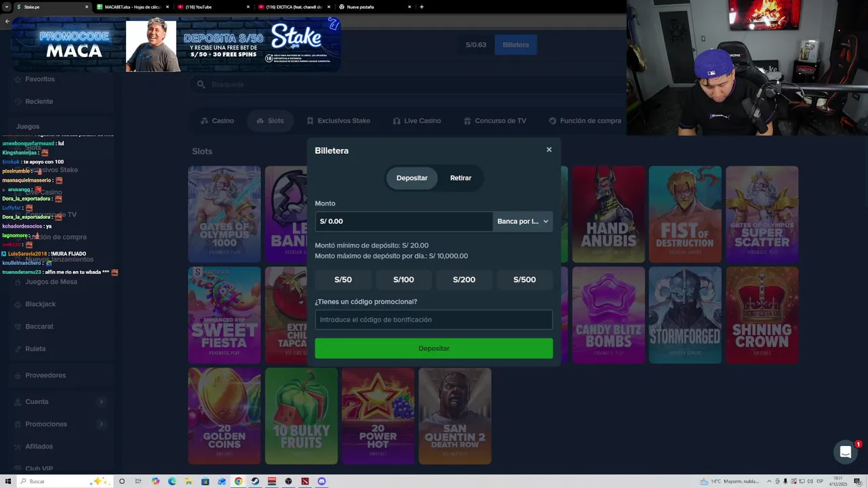Open the Live Casino category tab
Screen dimensions: 868x488
coord(417,121)
